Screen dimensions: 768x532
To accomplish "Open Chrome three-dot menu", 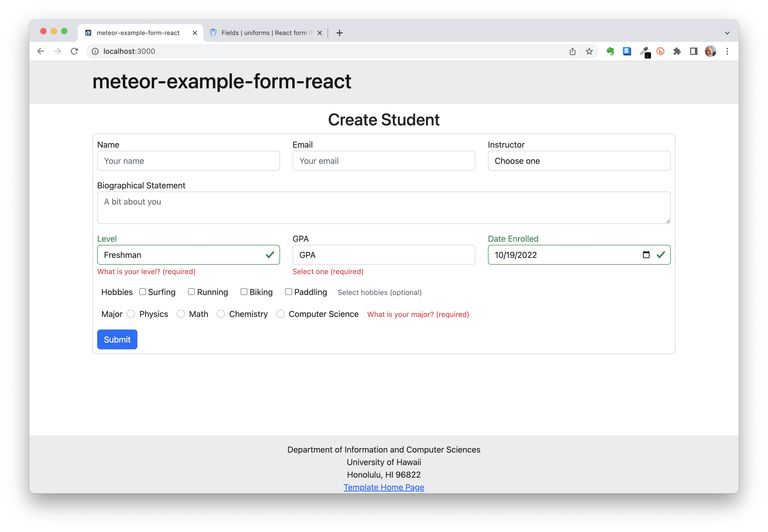I will point(727,51).
